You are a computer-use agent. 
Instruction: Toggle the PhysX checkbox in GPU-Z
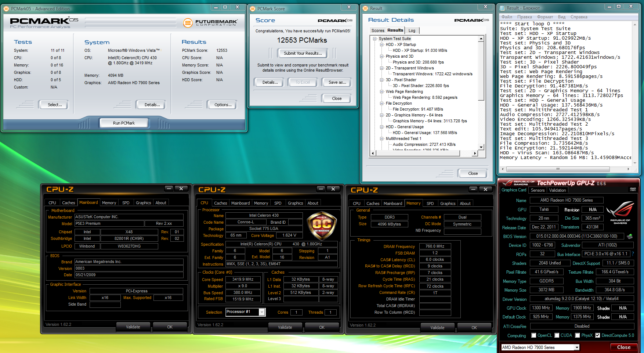578,335
